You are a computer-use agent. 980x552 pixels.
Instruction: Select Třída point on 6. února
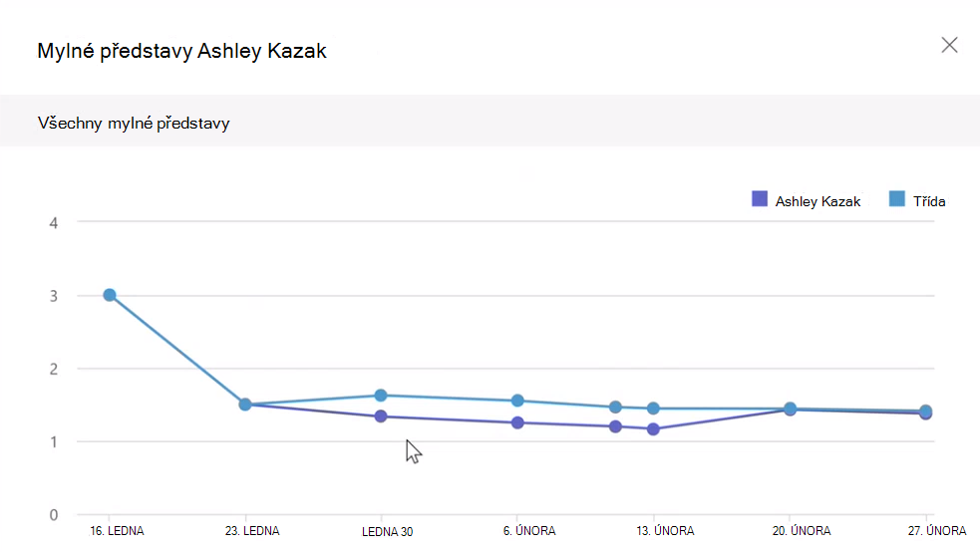517,401
